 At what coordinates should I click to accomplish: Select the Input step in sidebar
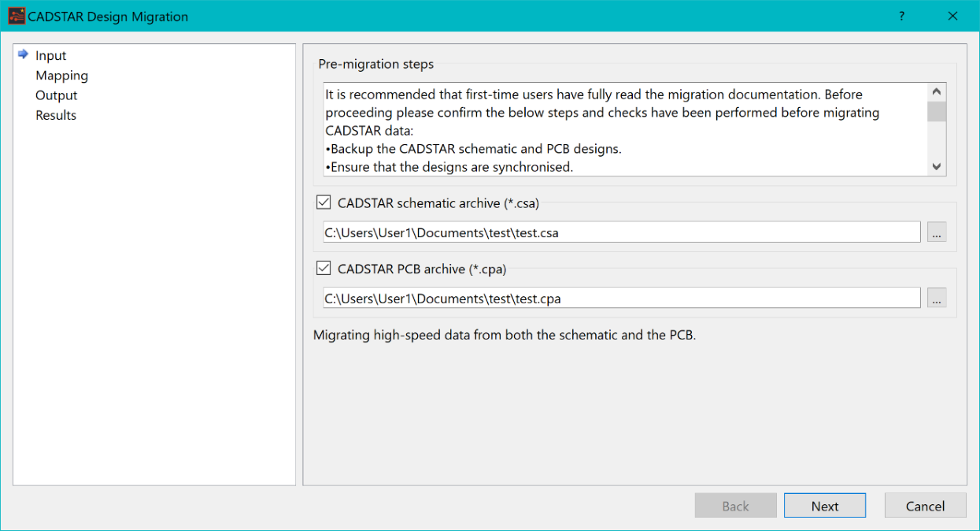click(x=50, y=55)
